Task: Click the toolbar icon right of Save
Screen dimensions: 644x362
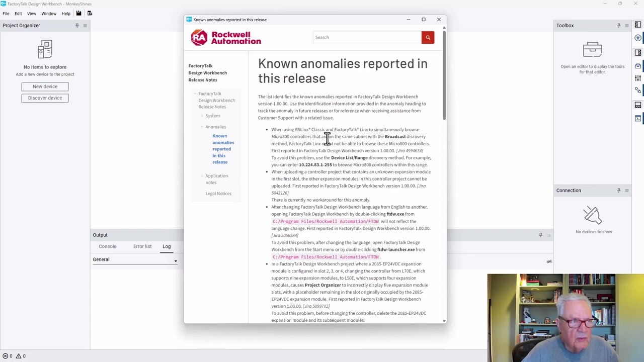Action: (x=90, y=14)
